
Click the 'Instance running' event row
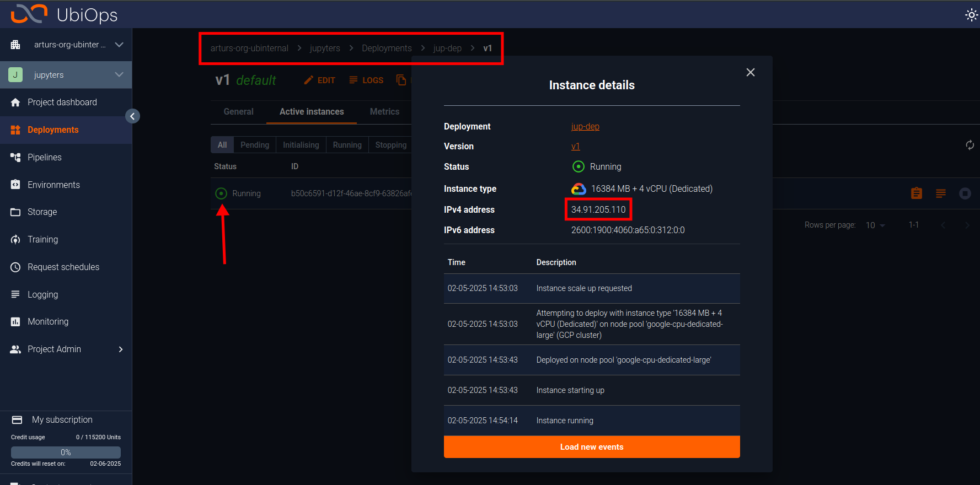coord(592,421)
